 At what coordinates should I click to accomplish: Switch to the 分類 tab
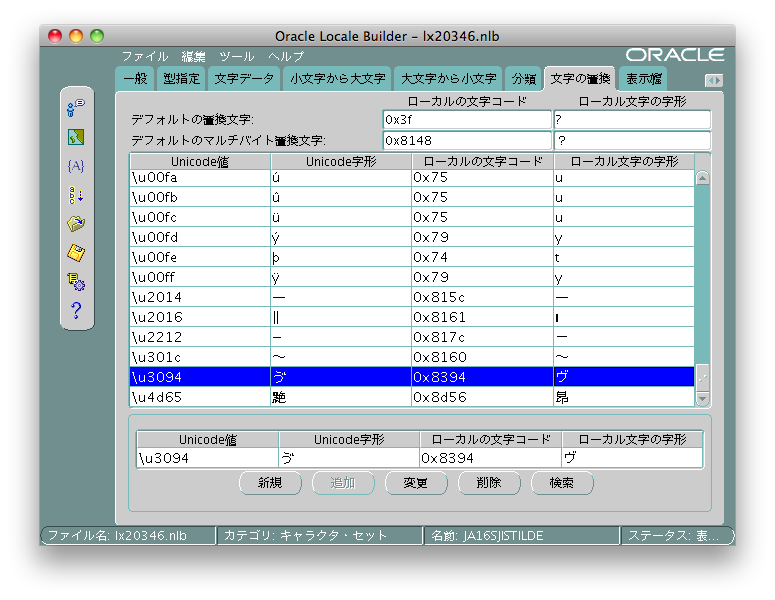pos(524,79)
